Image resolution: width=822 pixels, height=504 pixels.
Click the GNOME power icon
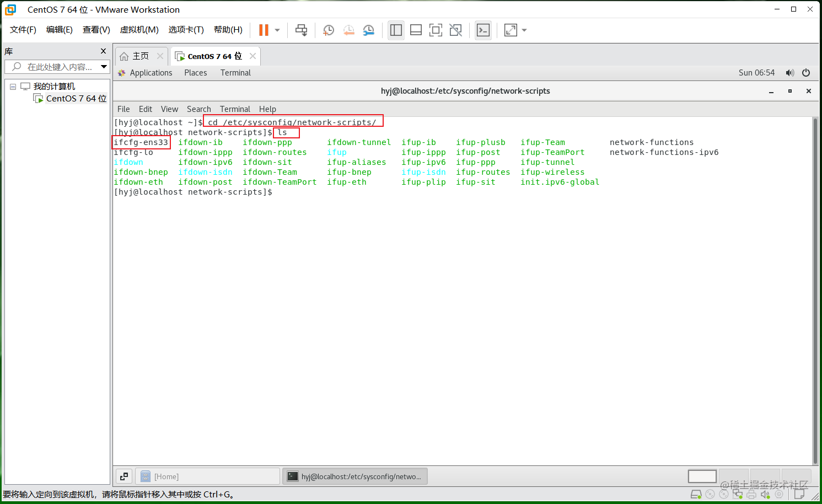pyautogui.click(x=806, y=73)
